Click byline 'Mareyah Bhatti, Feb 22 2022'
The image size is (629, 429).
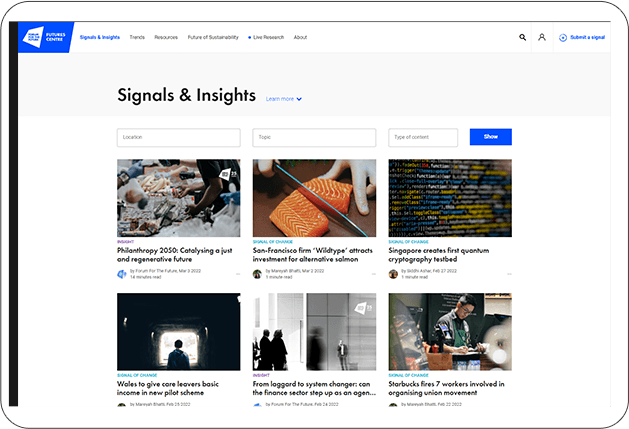[x=434, y=404]
